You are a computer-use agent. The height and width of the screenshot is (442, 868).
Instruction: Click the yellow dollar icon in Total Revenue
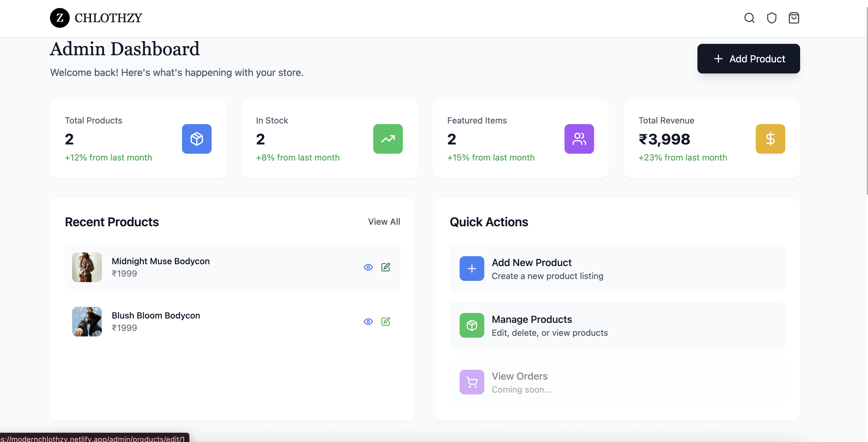[770, 139]
